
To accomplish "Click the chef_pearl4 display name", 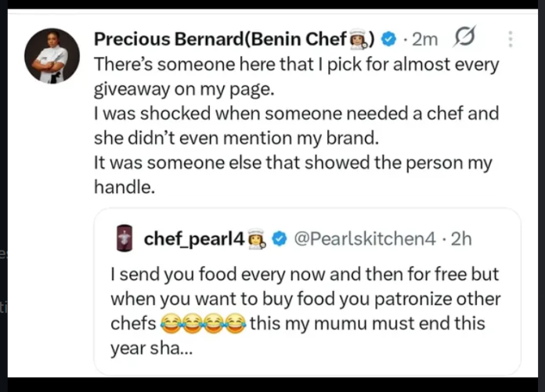I will pos(194,238).
